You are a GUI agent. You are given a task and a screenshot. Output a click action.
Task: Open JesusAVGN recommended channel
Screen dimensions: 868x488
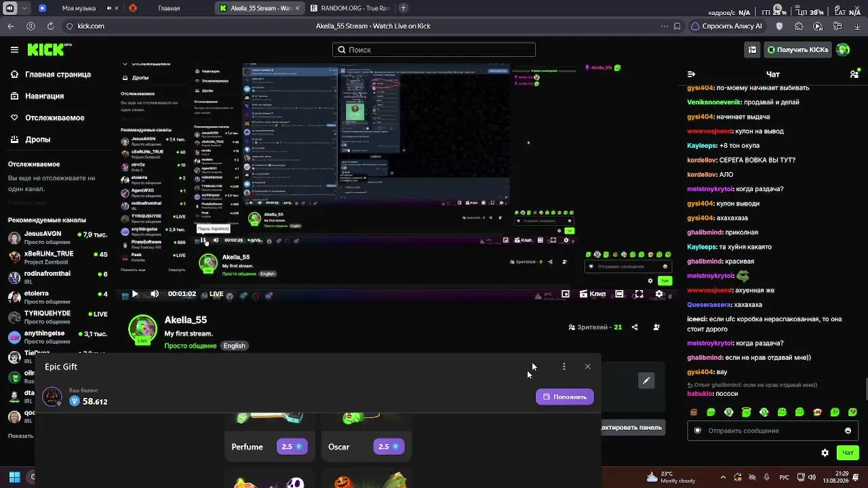coord(58,238)
